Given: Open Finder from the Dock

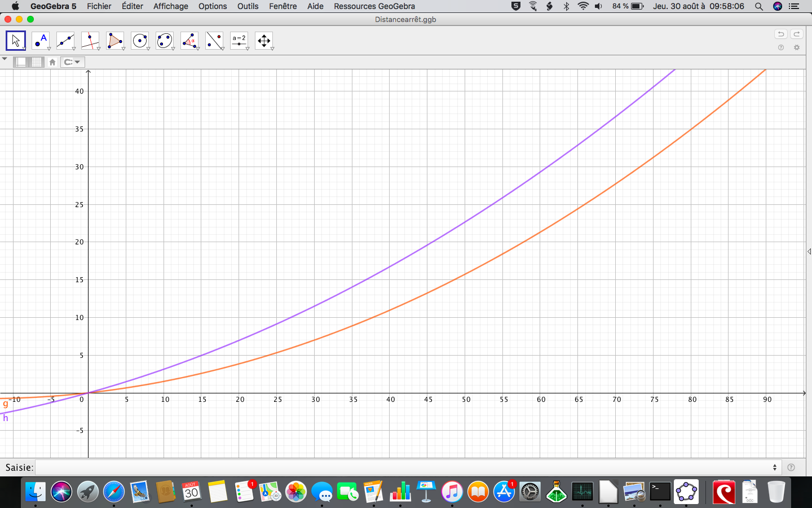Looking at the screenshot, I should click(x=36, y=492).
